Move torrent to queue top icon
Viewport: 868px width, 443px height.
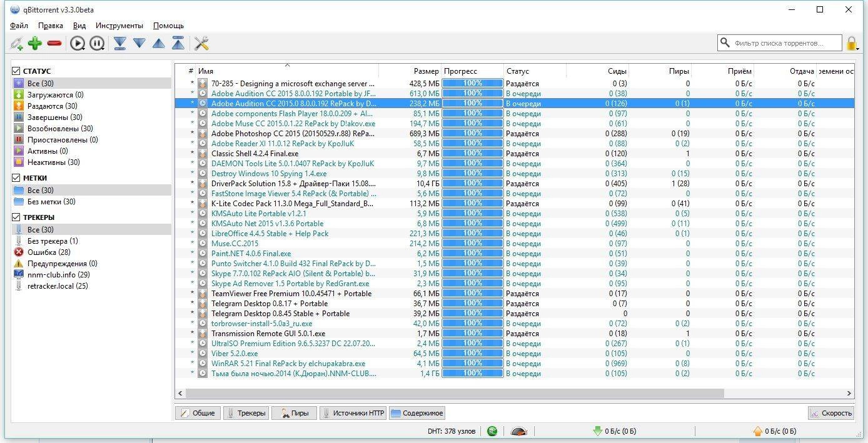pos(178,43)
